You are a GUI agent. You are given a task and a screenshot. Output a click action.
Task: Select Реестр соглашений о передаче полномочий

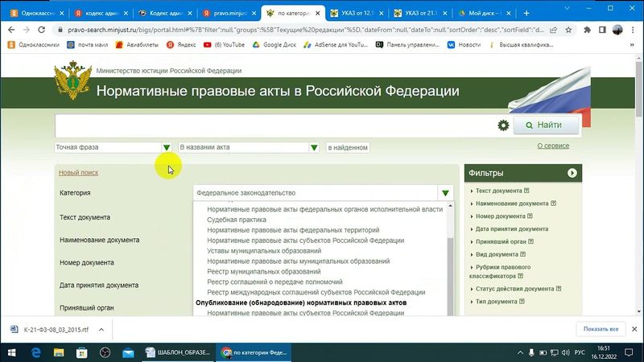point(275,282)
